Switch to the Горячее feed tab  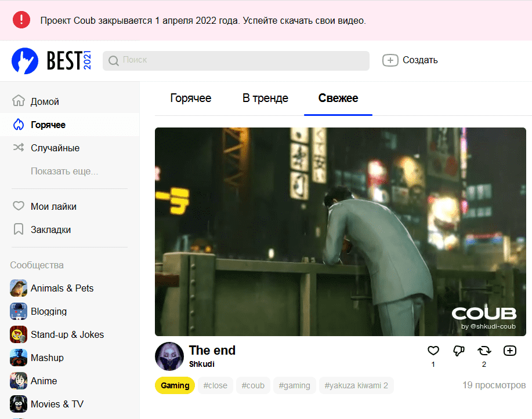[x=191, y=98]
